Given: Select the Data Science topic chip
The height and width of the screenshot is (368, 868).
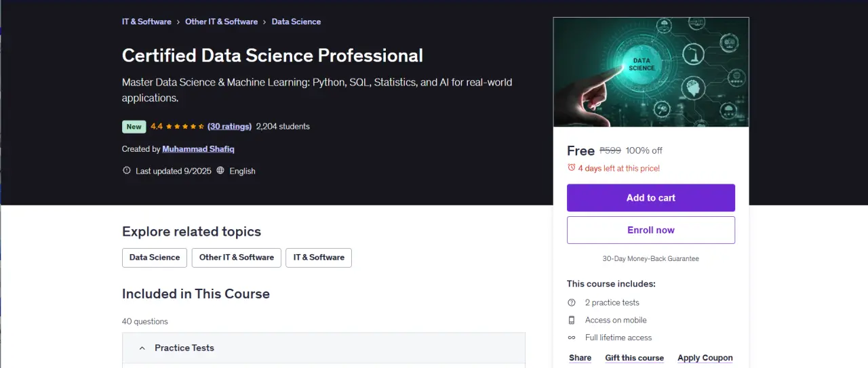Looking at the screenshot, I should [155, 258].
